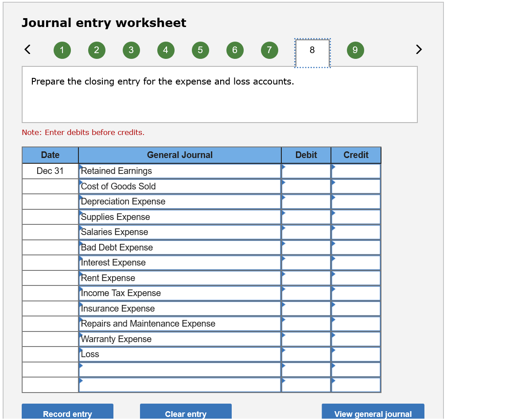Click the Credit field for Income Tax Expense

click(x=356, y=293)
